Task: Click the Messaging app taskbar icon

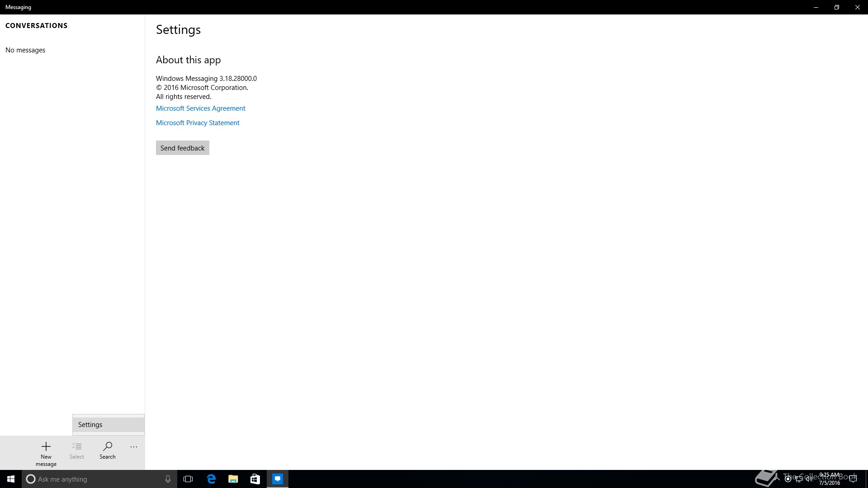Action: point(278,479)
